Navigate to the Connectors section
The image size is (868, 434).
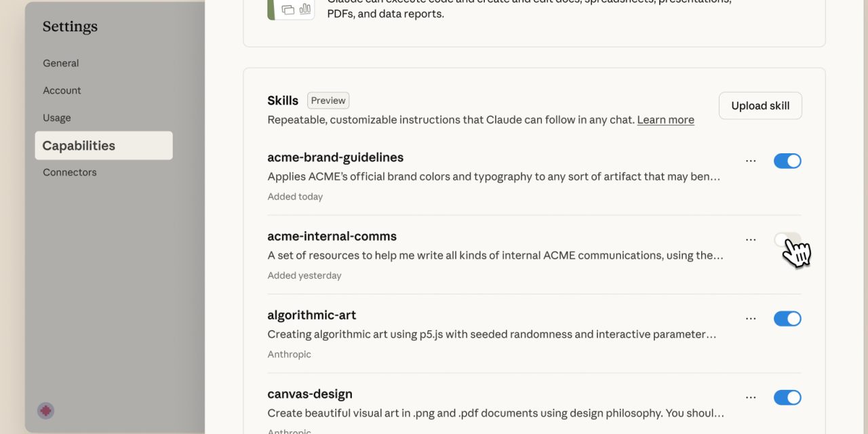coord(69,172)
